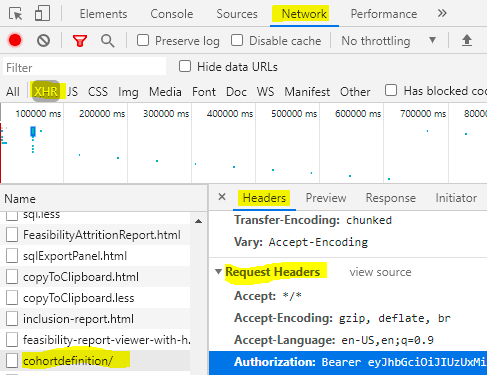The width and height of the screenshot is (487, 375).
Task: Tick the checkbox next to copyToClipboard.html
Action: point(12,277)
